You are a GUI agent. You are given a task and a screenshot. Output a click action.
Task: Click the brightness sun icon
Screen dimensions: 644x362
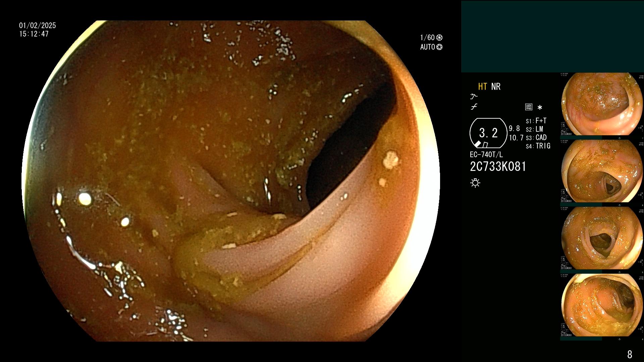click(475, 183)
